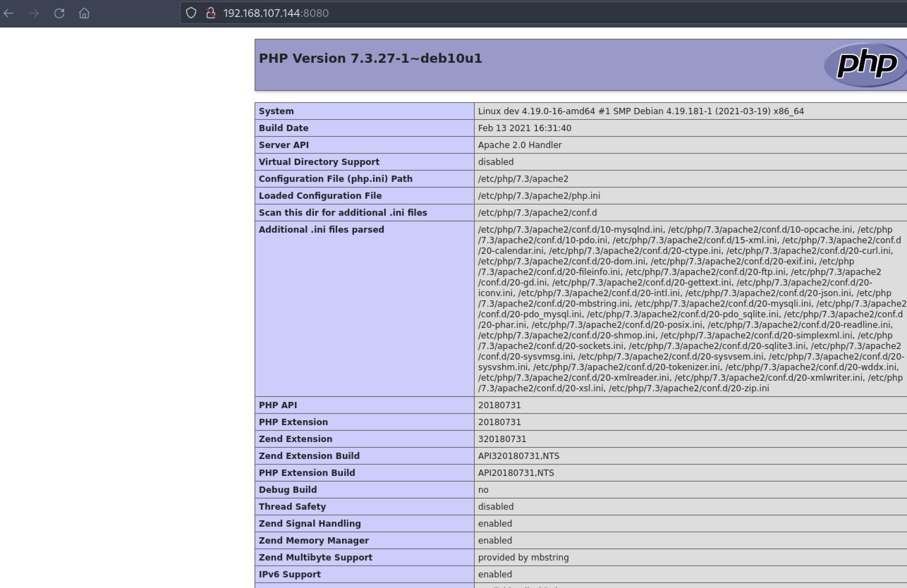The image size is (907, 588).
Task: Select the 320180731 Zend Extension value
Action: 502,439
